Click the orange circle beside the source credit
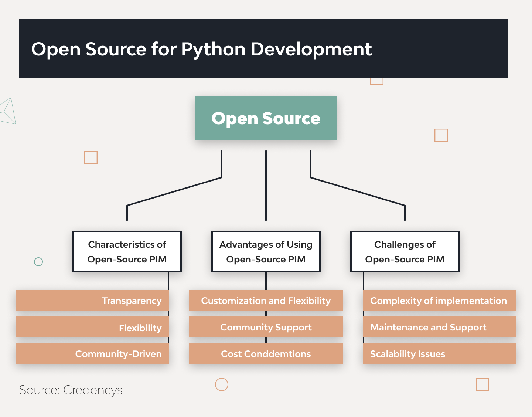532x417 pixels. click(222, 384)
